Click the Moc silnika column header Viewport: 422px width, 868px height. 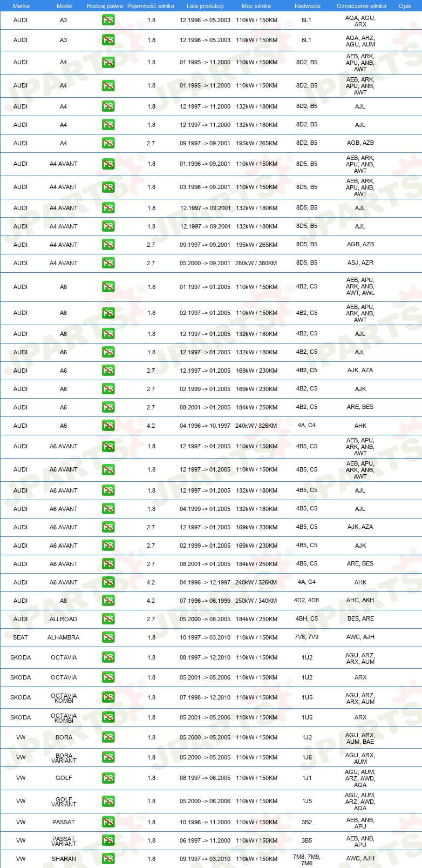(256, 6)
